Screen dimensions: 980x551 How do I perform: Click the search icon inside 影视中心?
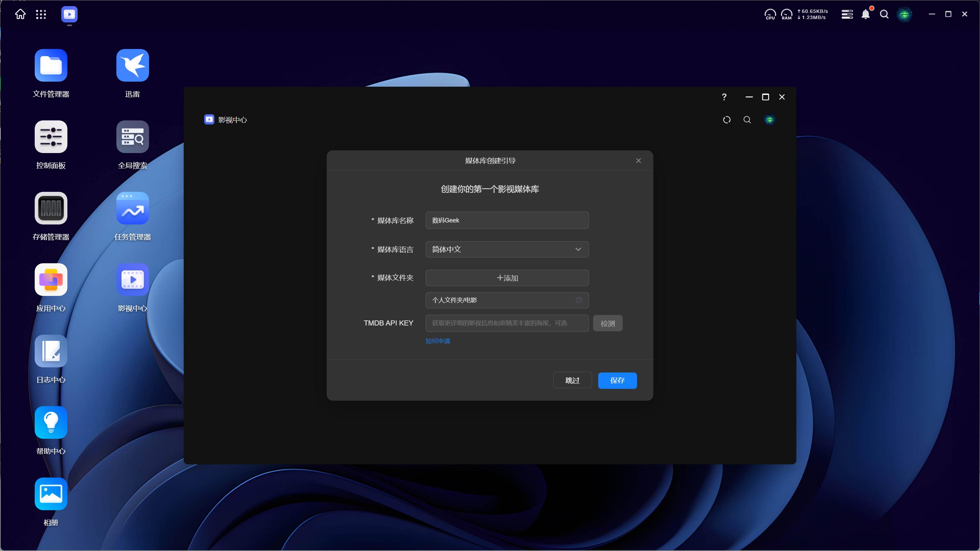click(747, 120)
